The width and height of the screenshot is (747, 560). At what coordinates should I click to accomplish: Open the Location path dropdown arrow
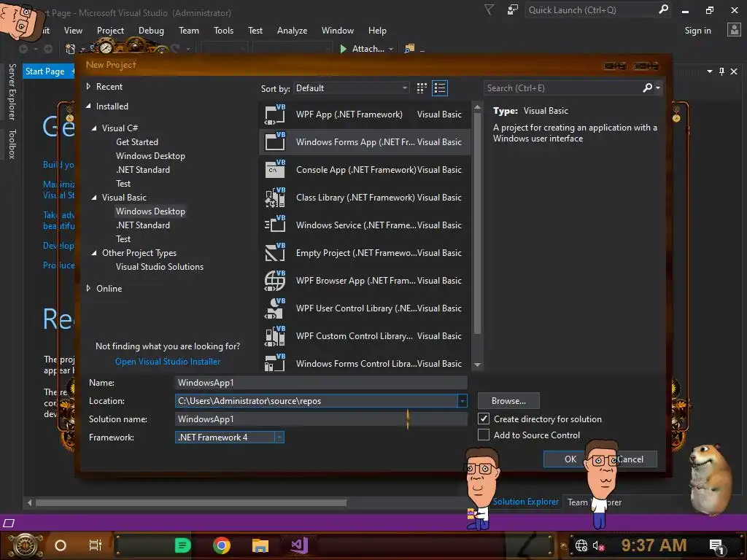462,401
